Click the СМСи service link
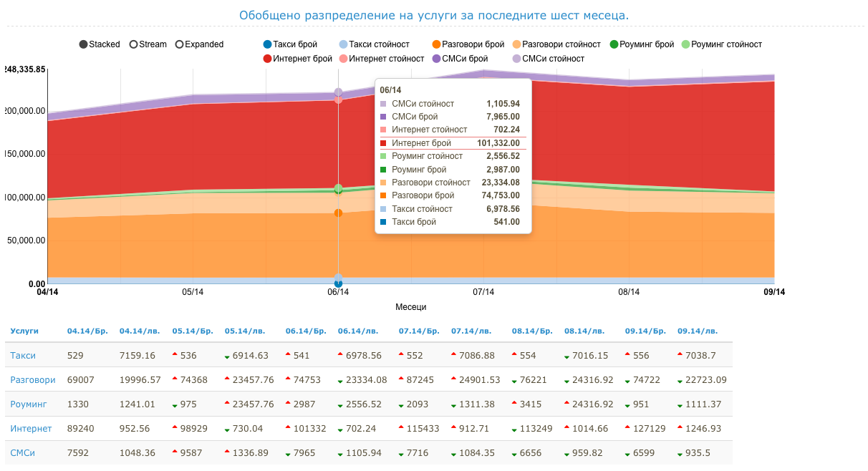Image resolution: width=868 pixels, height=471 pixels. (22, 453)
